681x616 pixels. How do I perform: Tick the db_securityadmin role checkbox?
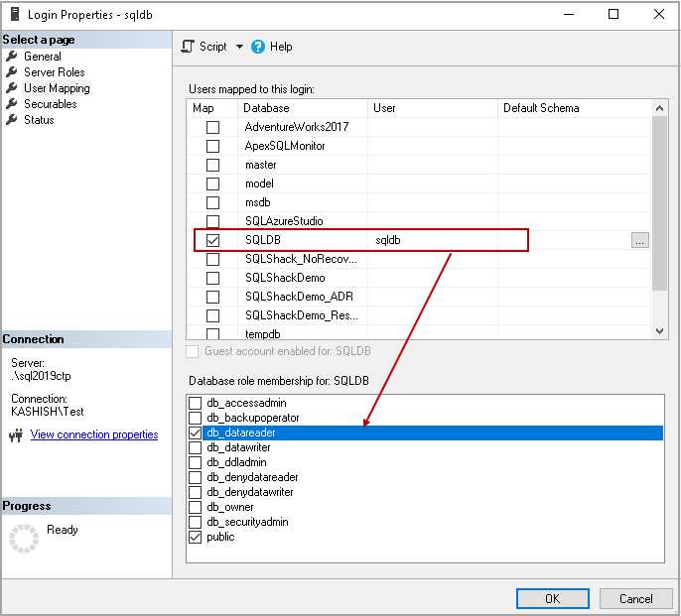click(x=195, y=522)
